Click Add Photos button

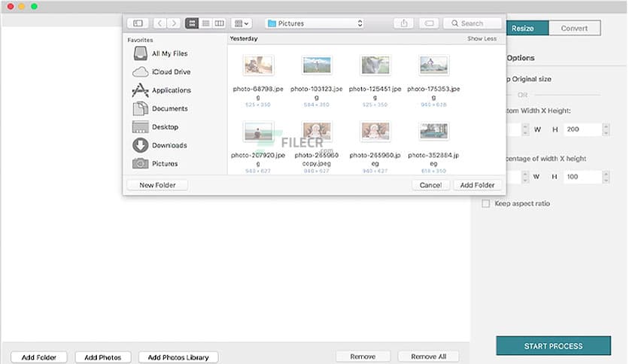coord(102,357)
